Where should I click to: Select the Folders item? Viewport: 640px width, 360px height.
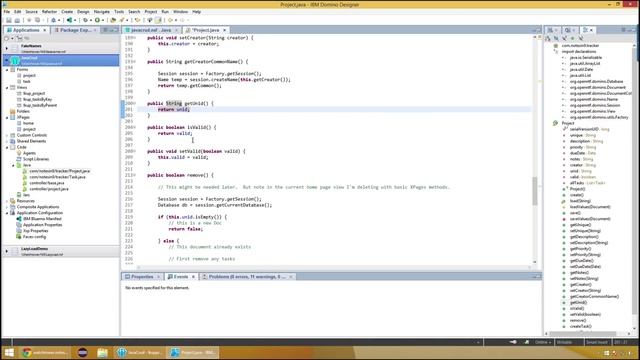(x=23, y=111)
